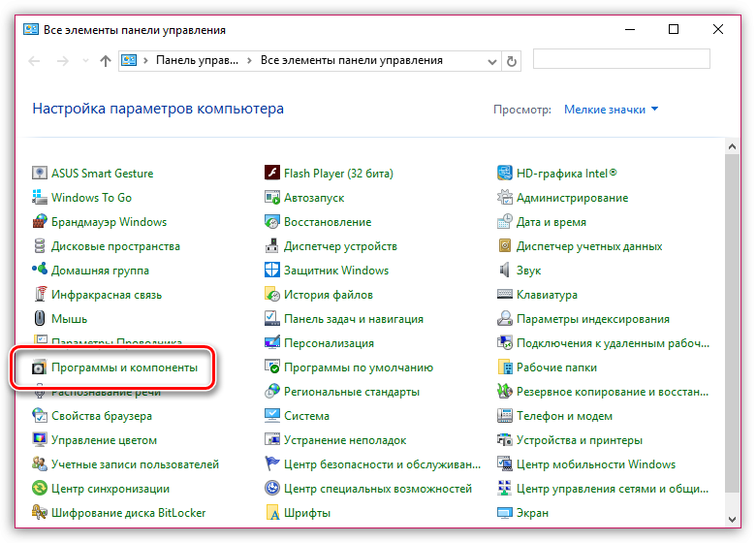756x543 pixels.
Task: Open the Параметры индексирования link
Action: (592, 319)
